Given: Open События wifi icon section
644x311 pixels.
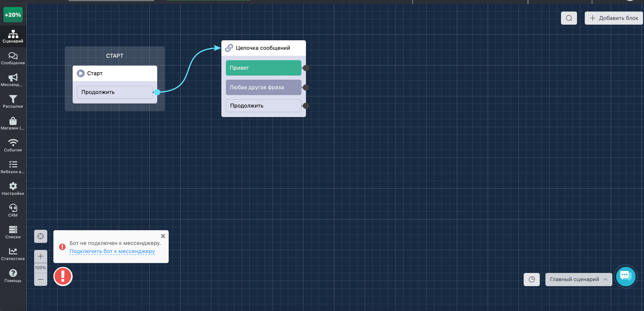Looking at the screenshot, I should tap(13, 145).
